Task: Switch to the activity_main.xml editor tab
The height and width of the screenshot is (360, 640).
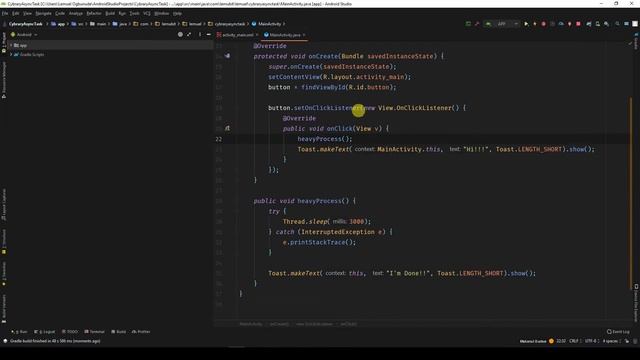Action: 237,35
